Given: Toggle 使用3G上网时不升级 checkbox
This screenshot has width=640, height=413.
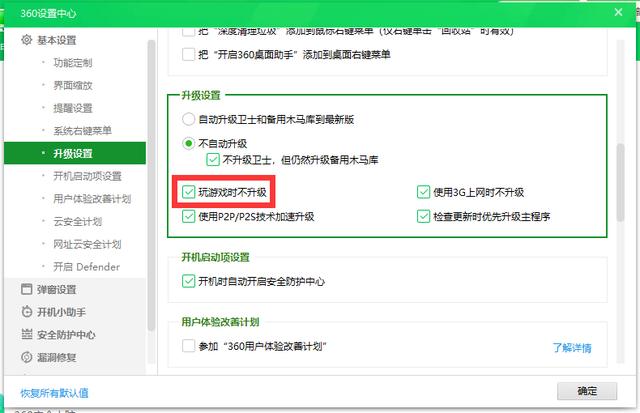Looking at the screenshot, I should [x=423, y=192].
